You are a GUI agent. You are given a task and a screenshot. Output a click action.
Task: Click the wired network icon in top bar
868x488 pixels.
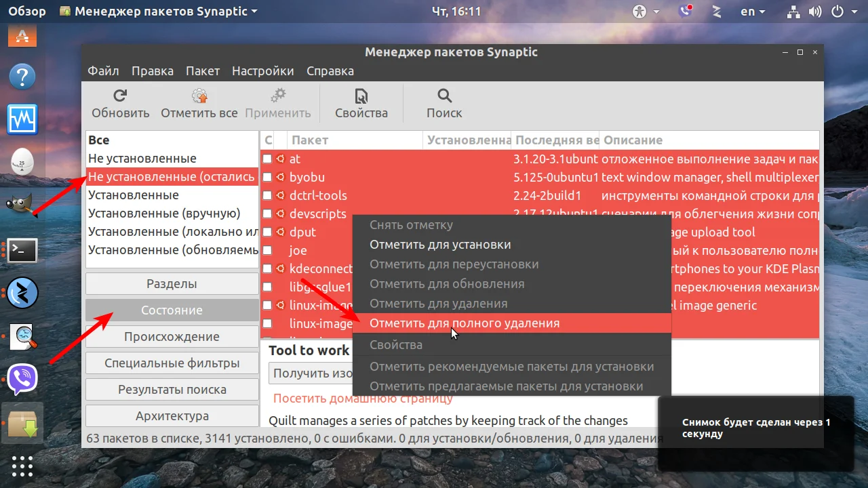(x=793, y=12)
